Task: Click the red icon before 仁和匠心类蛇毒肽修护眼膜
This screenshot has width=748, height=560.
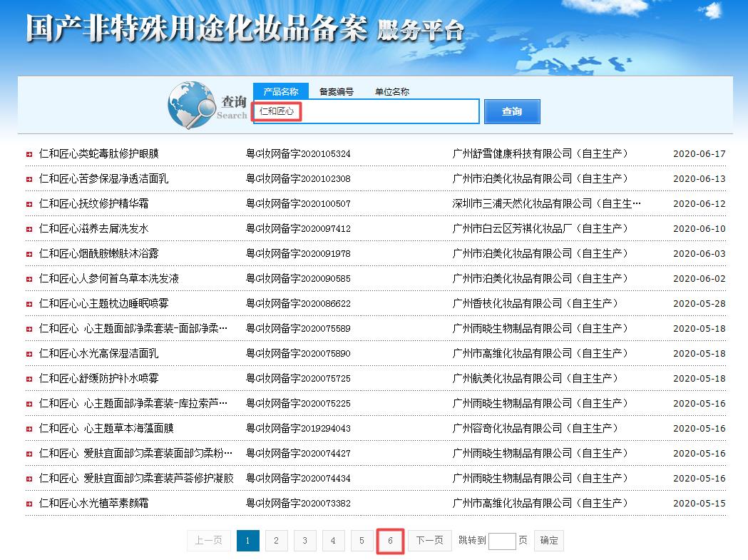Action: tap(29, 153)
